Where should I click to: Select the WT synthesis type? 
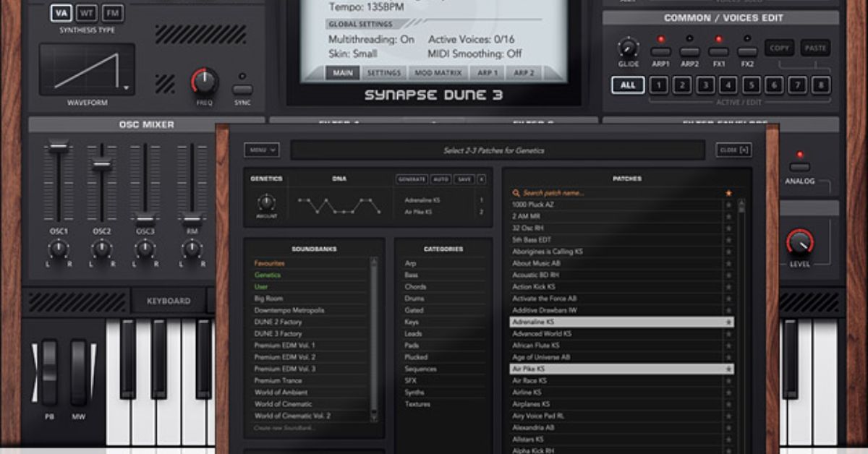[x=86, y=12]
